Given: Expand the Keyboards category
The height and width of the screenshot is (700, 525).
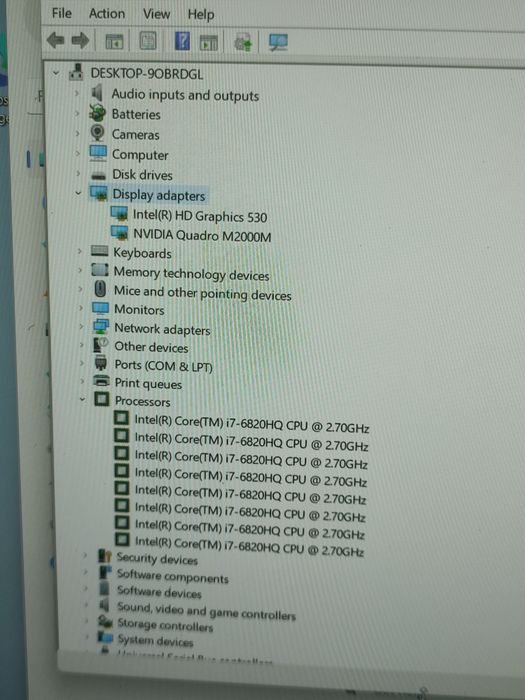Looking at the screenshot, I should click(79, 251).
